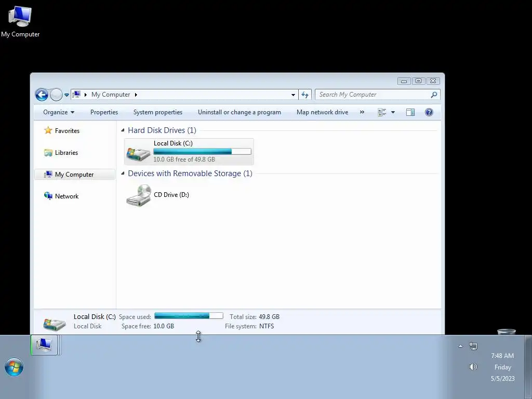Click the magnifier search icon

point(434,95)
